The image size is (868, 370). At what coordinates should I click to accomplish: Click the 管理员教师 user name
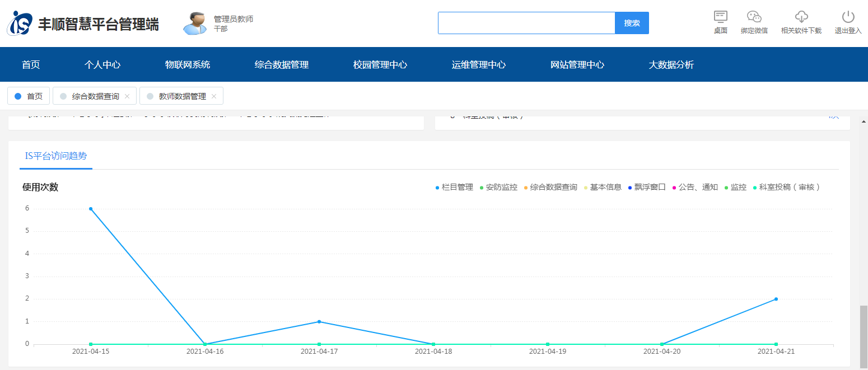pos(234,19)
